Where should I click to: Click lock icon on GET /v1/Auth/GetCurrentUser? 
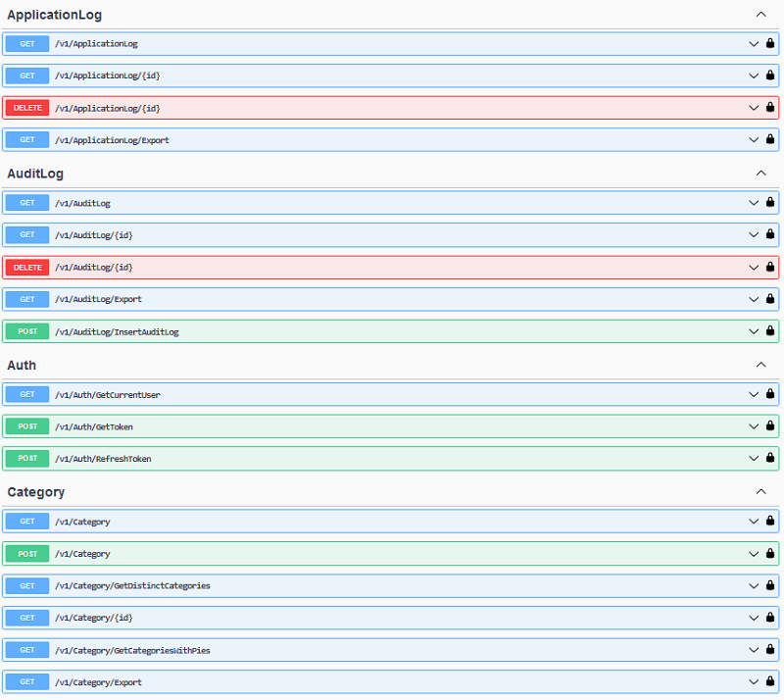[x=770, y=394]
